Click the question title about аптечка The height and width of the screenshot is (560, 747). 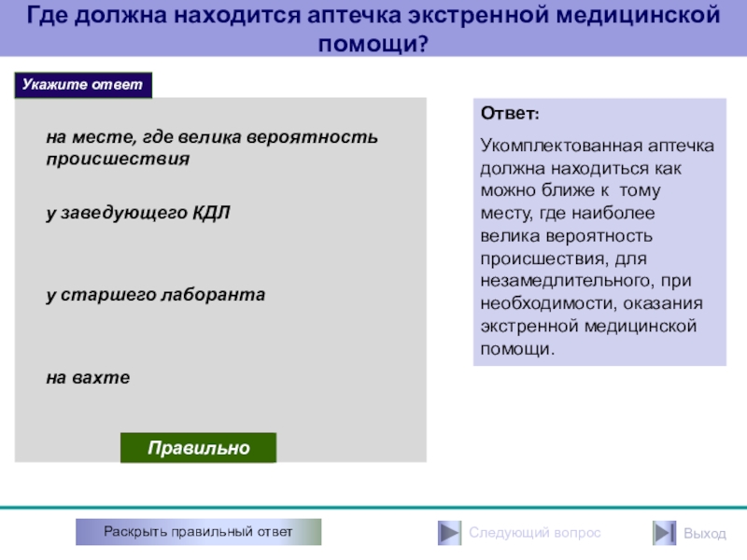click(373, 28)
